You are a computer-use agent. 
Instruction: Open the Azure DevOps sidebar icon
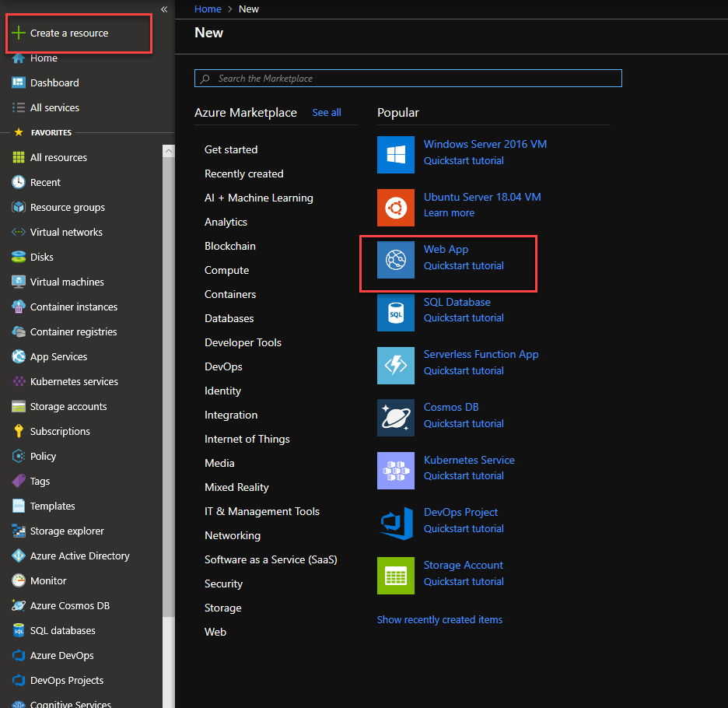[19, 656]
